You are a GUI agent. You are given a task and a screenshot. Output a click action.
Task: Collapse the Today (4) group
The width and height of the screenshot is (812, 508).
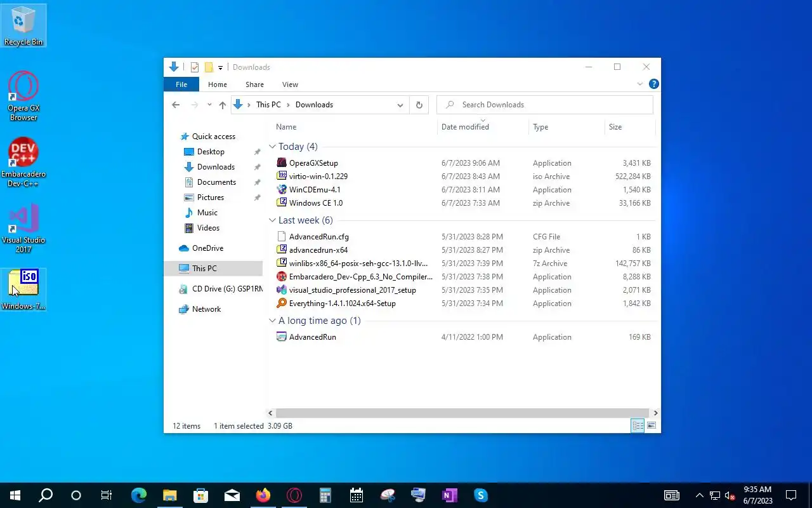click(272, 147)
